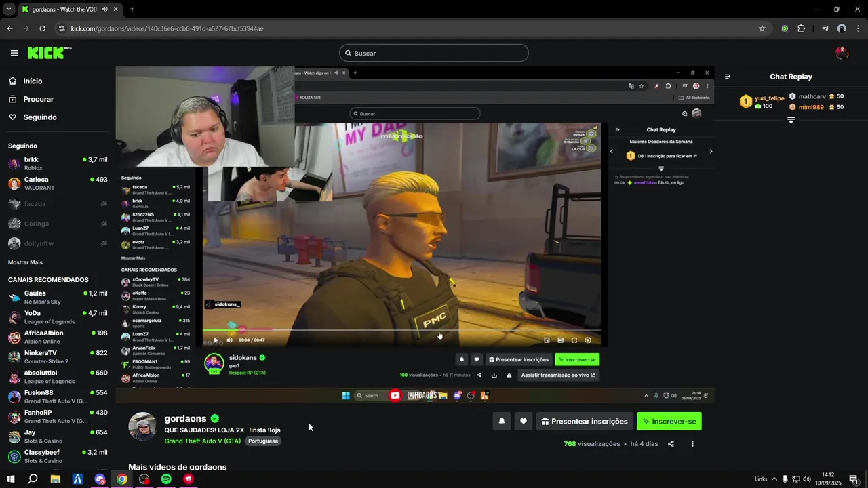Click Presentear inscrições button
The width and height of the screenshot is (868, 488).
585,422
